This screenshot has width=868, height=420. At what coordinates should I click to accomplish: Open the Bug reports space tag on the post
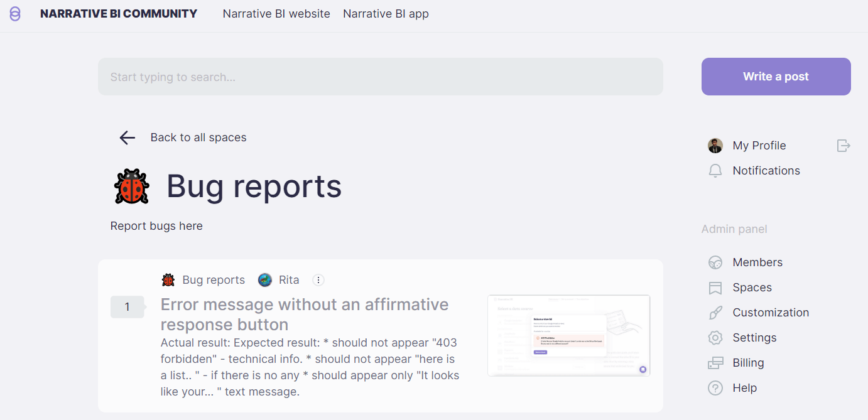click(214, 280)
